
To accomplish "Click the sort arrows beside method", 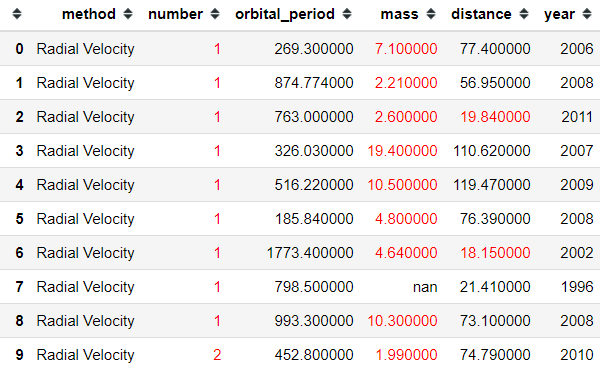I will [x=128, y=14].
